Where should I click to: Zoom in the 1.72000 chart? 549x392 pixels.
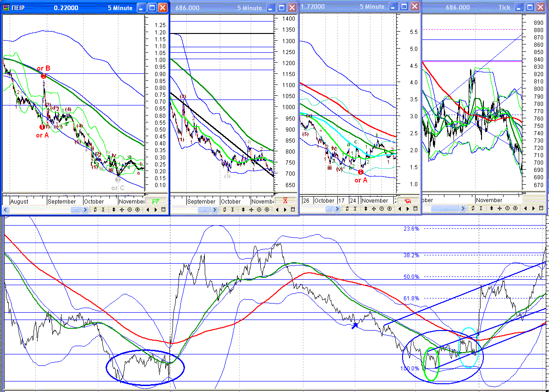click(389, 209)
